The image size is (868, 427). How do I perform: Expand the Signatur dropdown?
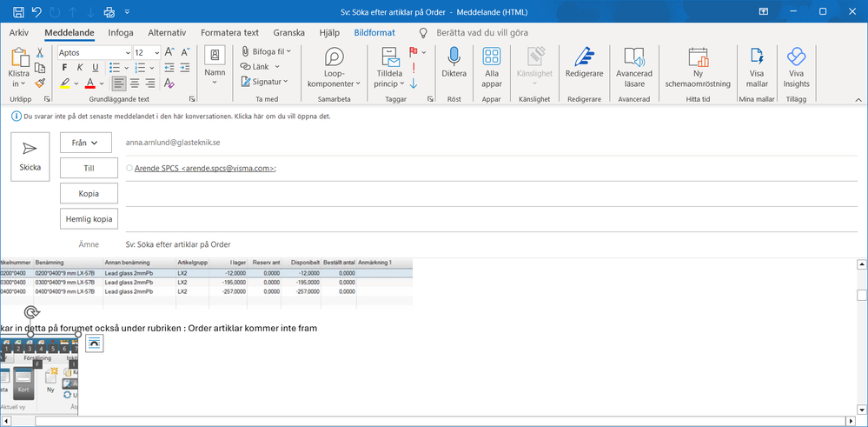264,82
